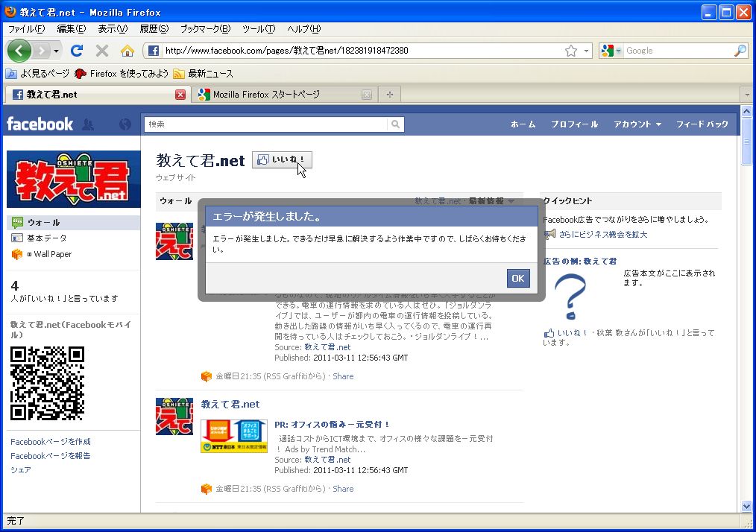Click the question mark ad example image

pyautogui.click(x=570, y=297)
